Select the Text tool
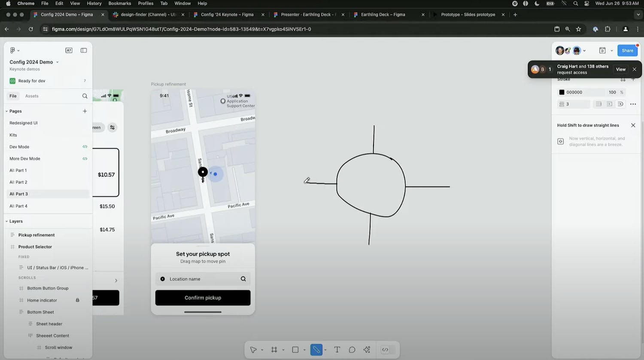This screenshot has height=360, width=644. (x=337, y=350)
